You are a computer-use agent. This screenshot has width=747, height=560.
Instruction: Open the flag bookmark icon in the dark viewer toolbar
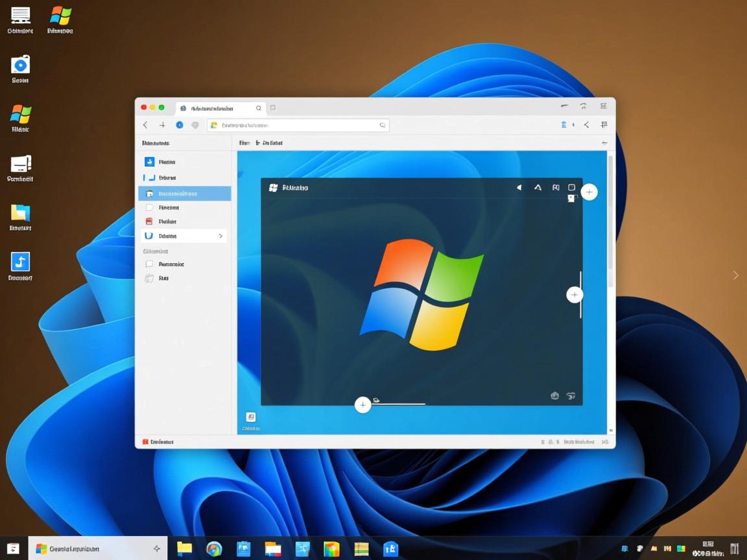(556, 187)
